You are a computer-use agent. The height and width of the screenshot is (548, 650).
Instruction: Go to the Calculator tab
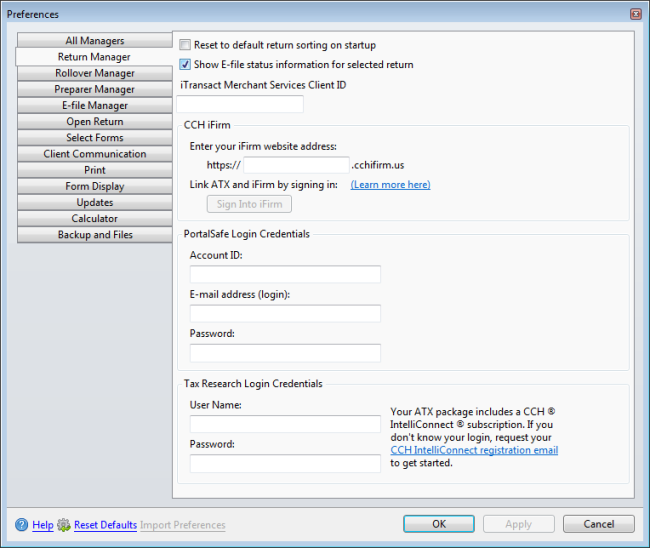[95, 218]
